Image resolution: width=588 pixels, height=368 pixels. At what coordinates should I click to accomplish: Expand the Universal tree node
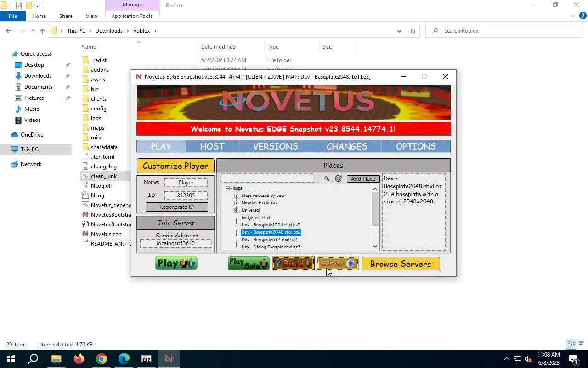236,210
